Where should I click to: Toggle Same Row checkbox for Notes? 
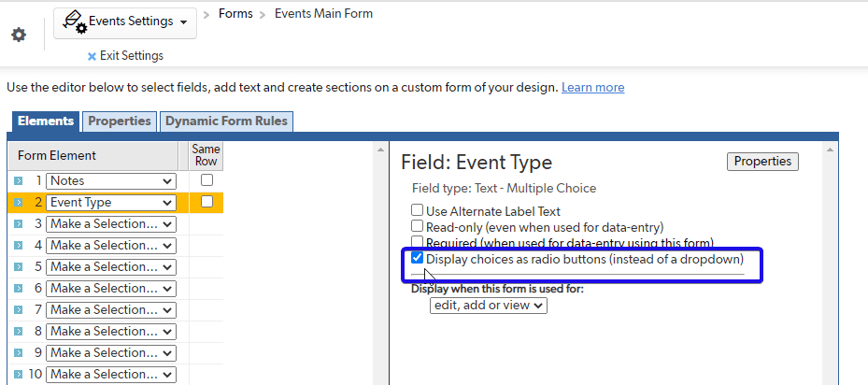click(x=206, y=180)
